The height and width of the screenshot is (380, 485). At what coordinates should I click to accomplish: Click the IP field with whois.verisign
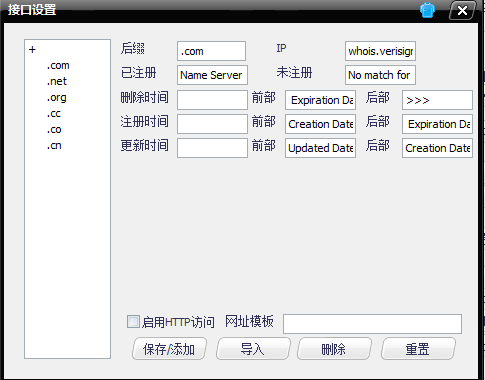[x=380, y=51]
